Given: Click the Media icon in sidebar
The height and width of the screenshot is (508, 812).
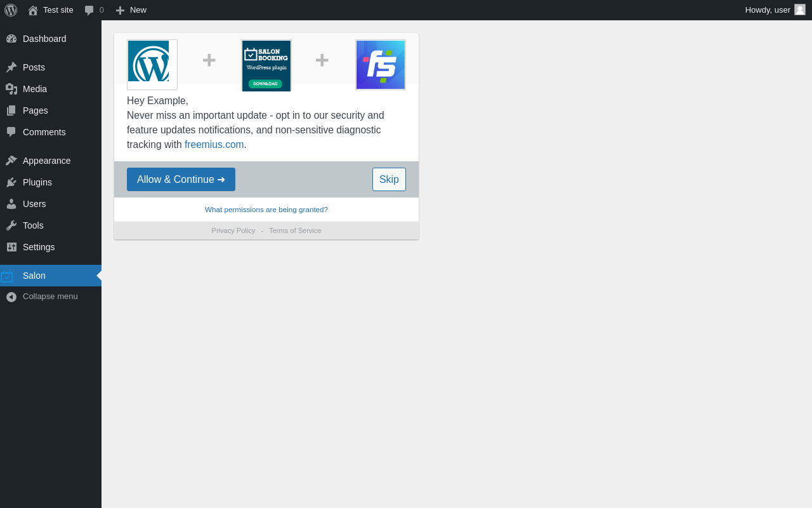Looking at the screenshot, I should pyautogui.click(x=11, y=89).
